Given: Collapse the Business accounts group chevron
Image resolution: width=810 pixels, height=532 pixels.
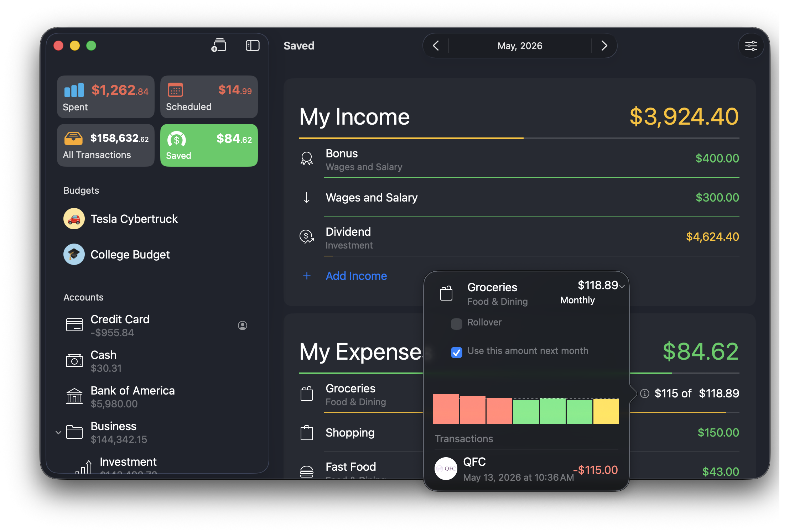Looking at the screenshot, I should (x=58, y=432).
